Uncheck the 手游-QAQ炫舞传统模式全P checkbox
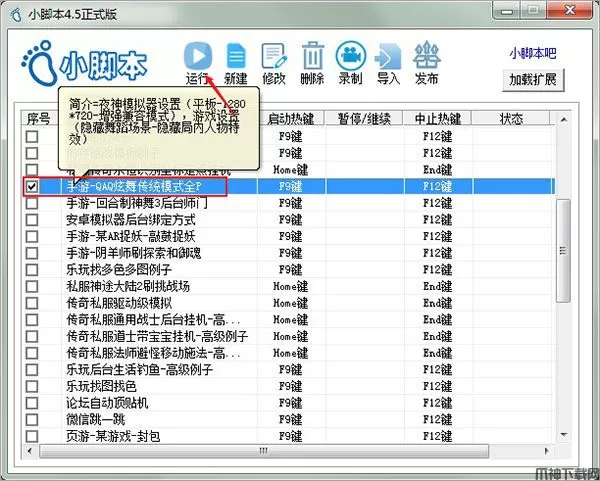The width and height of the screenshot is (600, 481). point(32,187)
